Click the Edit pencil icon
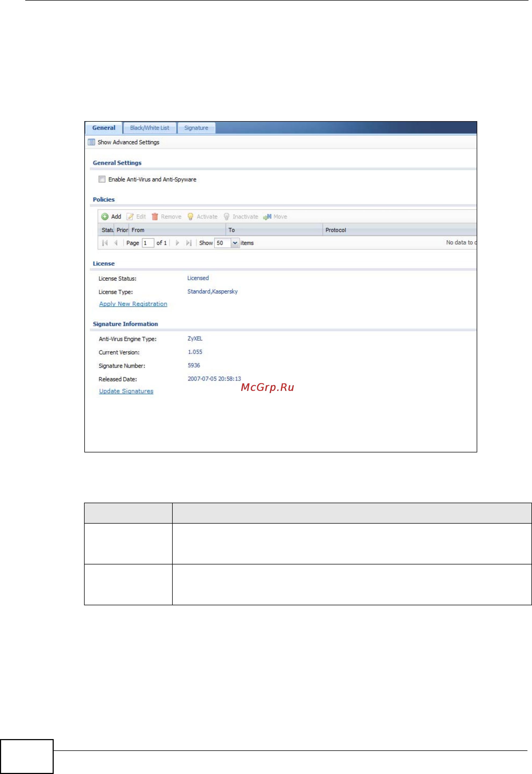The width and height of the screenshot is (532, 774). tap(130, 217)
